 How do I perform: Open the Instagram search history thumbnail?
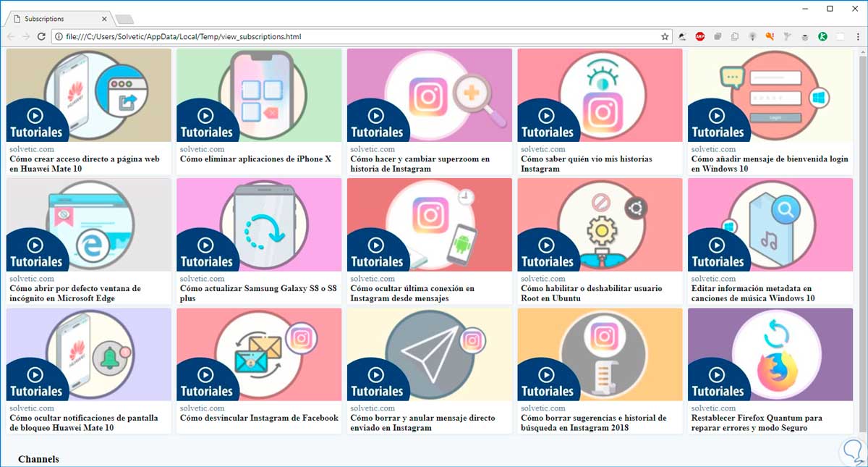600,354
